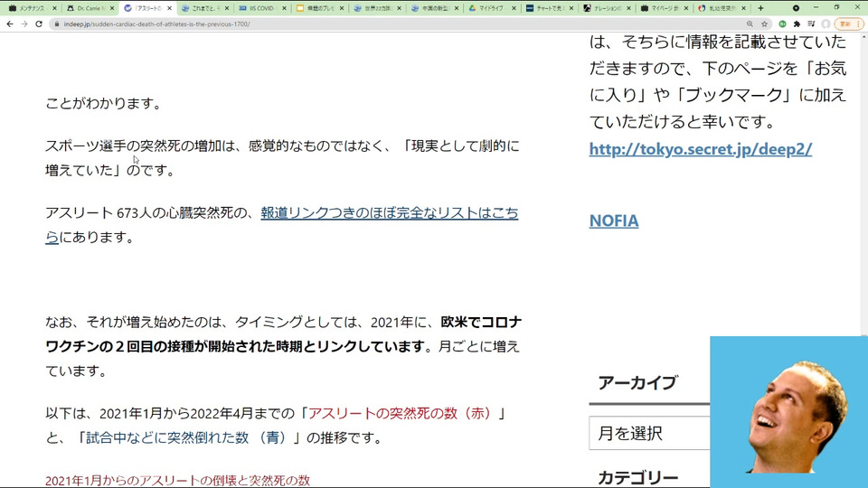
Task: Close the IIS COVID tab
Action: click(x=285, y=8)
